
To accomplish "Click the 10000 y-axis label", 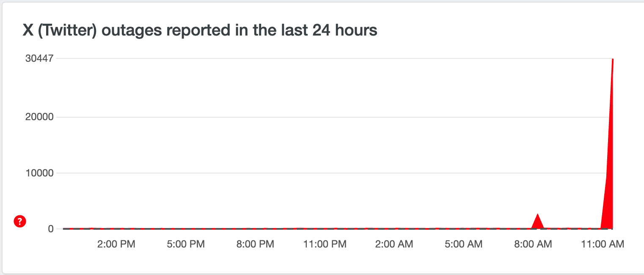I will coord(39,173).
